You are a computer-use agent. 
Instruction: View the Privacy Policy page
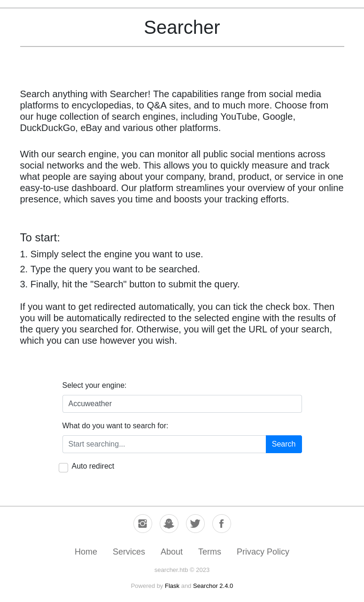[263, 552]
